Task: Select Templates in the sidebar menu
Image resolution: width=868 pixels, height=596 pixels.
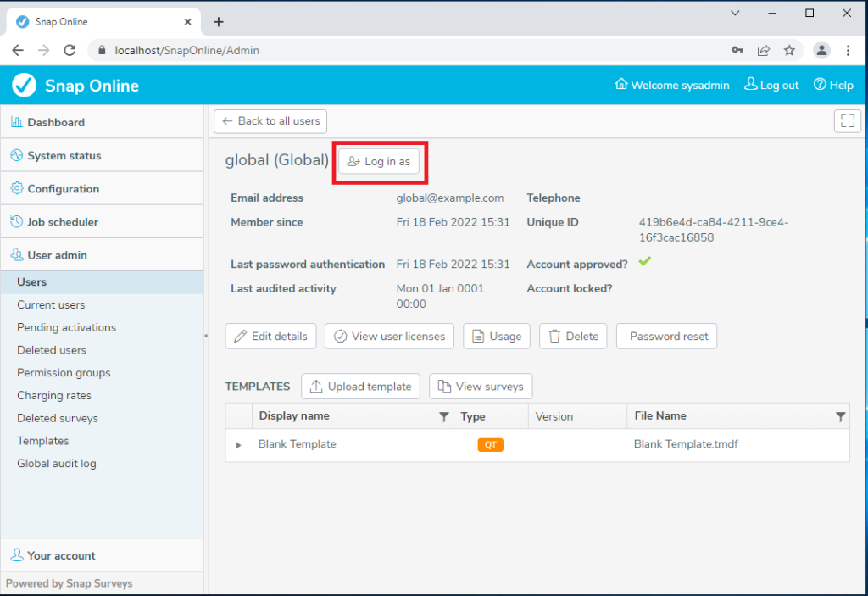Action: pyautogui.click(x=42, y=440)
